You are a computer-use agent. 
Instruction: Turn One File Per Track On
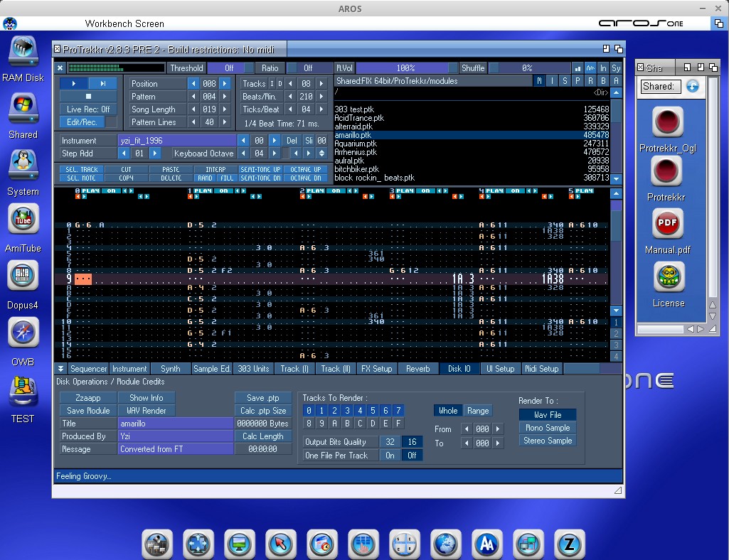pos(390,456)
